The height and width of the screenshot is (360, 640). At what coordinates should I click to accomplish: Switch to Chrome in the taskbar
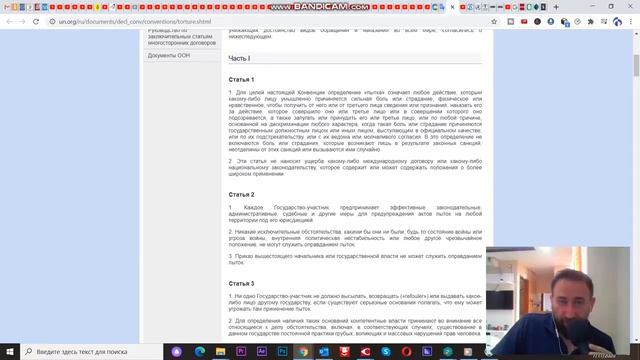pos(303,351)
